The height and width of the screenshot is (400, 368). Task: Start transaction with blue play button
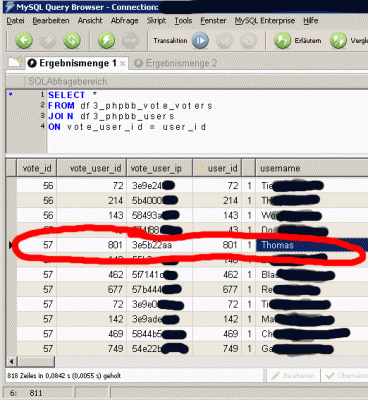pyautogui.click(x=200, y=41)
